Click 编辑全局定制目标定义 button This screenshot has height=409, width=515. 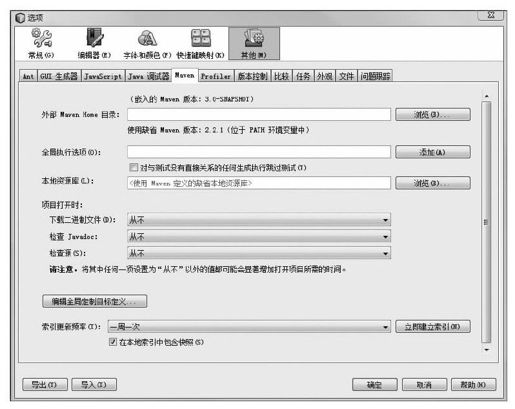[94, 301]
